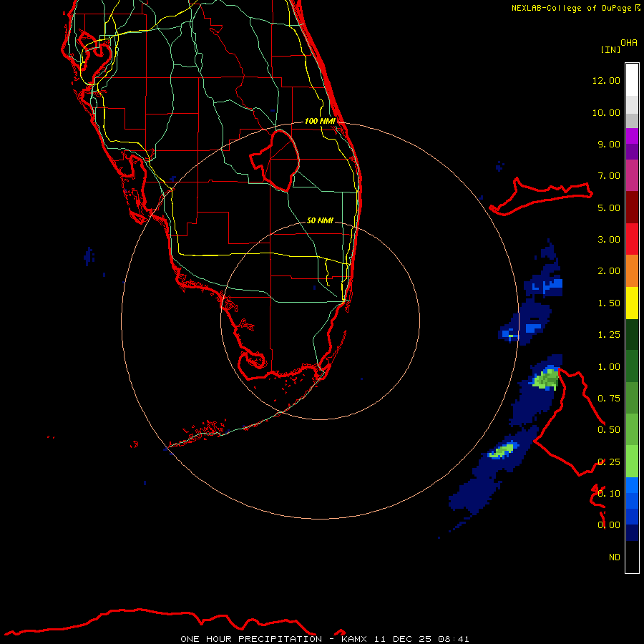Select the 5.00 legend value

click(609, 208)
